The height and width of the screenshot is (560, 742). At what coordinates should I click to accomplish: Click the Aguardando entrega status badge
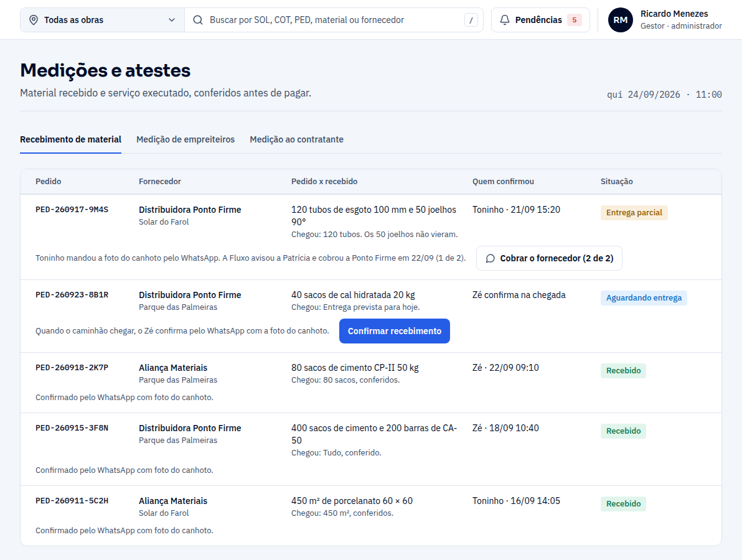pyautogui.click(x=644, y=298)
